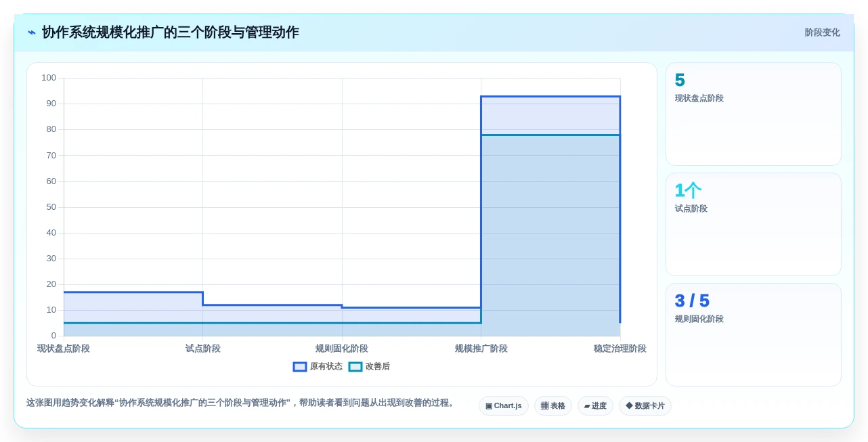Toggle the 原有状态 legend item
This screenshot has height=442, width=868.
[318, 367]
